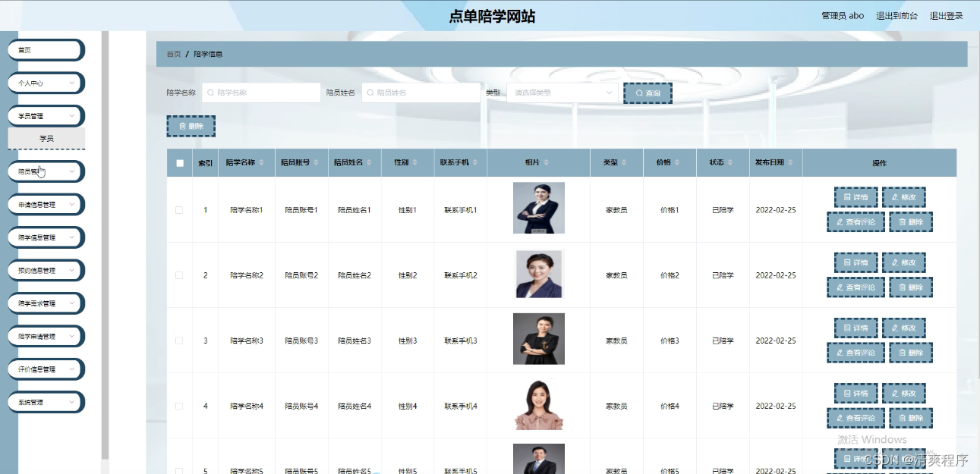Expand 陪学信息管理 sidebar menu

click(46, 237)
